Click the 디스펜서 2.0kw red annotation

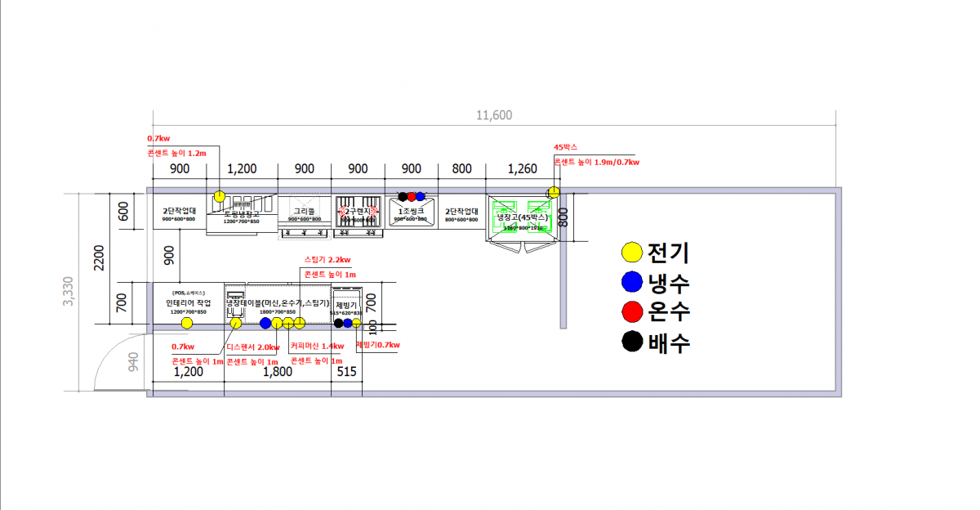click(x=252, y=346)
